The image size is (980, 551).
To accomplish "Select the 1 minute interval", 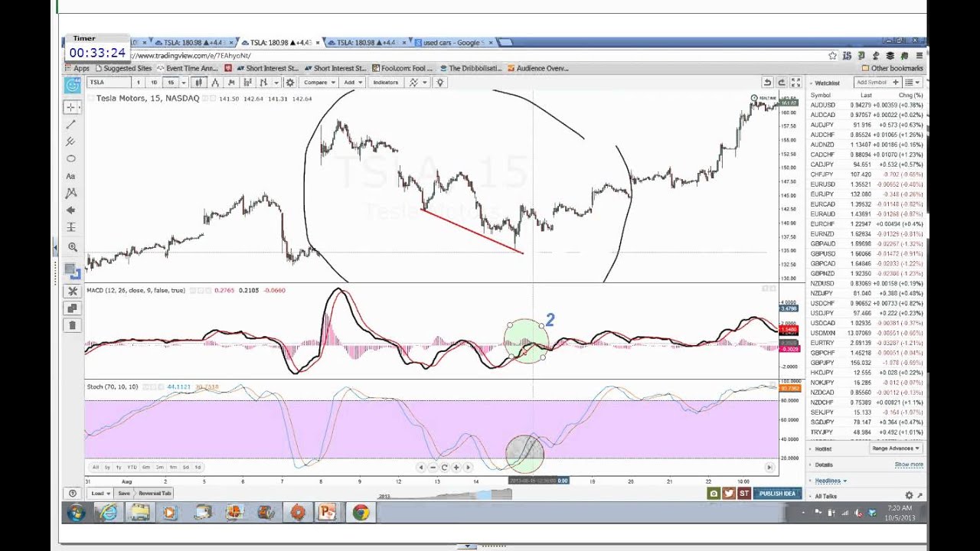I will tap(139, 82).
